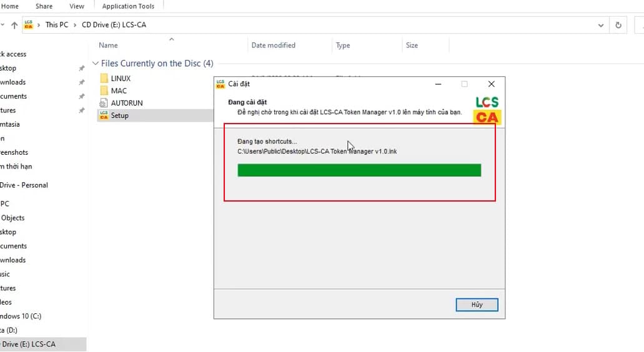Sort files by Date modified column

[273, 46]
